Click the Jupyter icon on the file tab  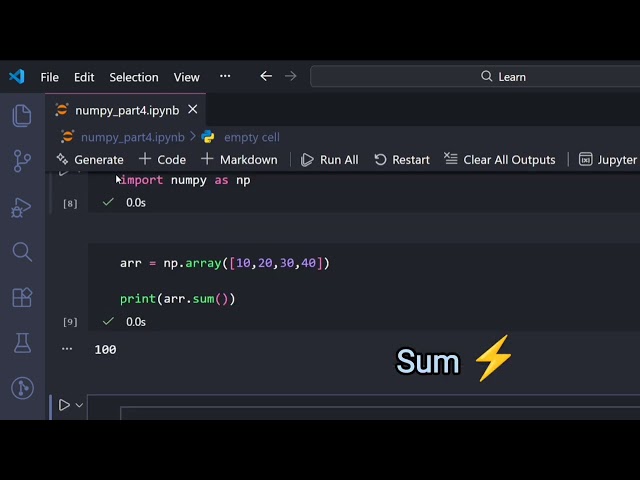click(x=62, y=109)
